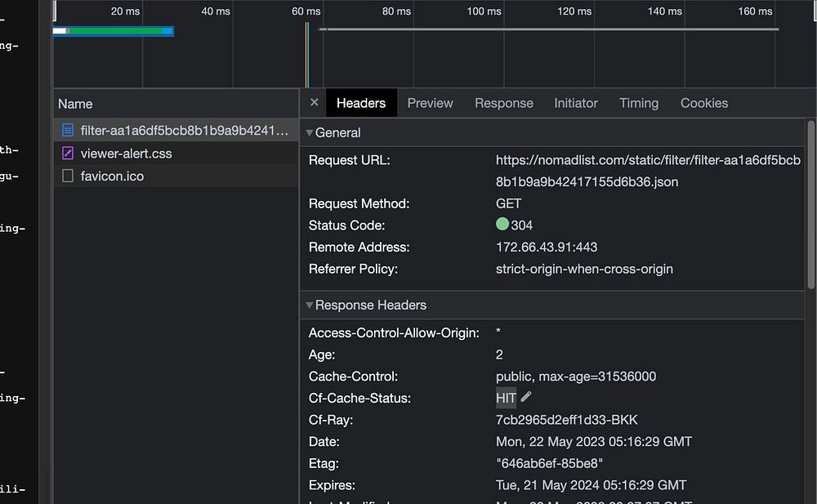Click the viewer-alert.css stylesheet icon

(68, 154)
